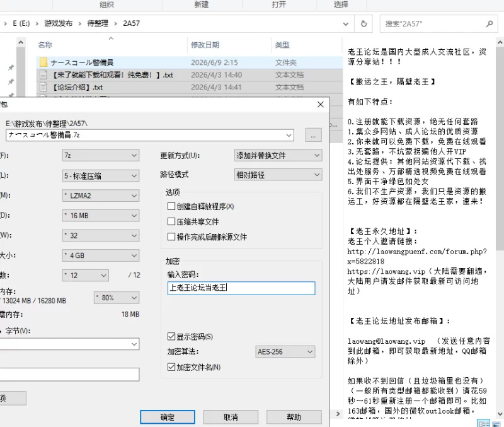Image resolution: width=504 pixels, height=427 pixels.
Task: Enable 创建自释放程序 checkbox
Action: tap(171, 206)
